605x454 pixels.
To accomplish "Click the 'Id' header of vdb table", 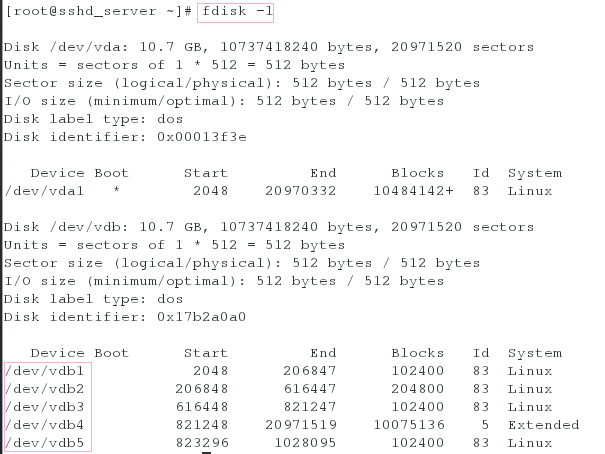I will pos(481,353).
